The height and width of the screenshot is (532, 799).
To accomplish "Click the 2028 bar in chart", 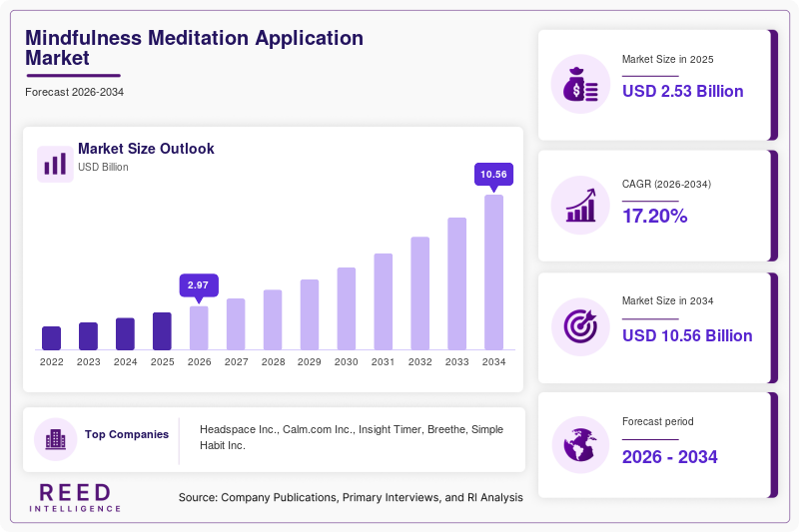I will click(x=273, y=319).
